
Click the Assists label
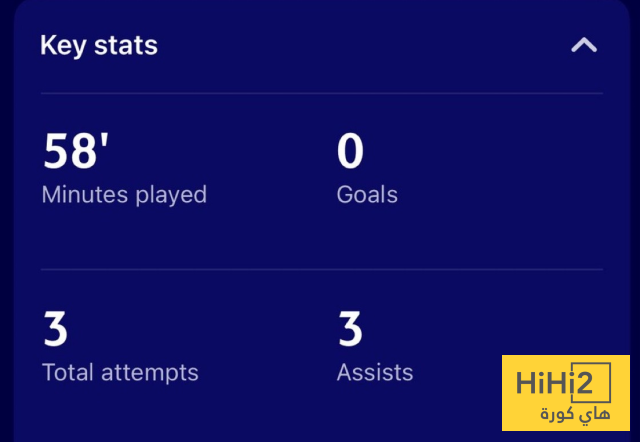pos(375,372)
